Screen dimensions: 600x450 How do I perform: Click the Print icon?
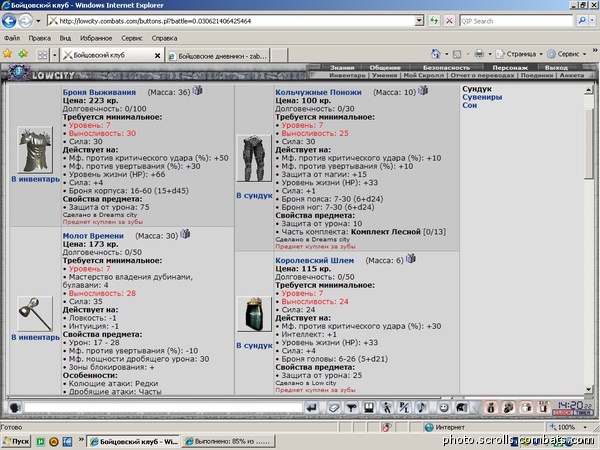pos(479,54)
